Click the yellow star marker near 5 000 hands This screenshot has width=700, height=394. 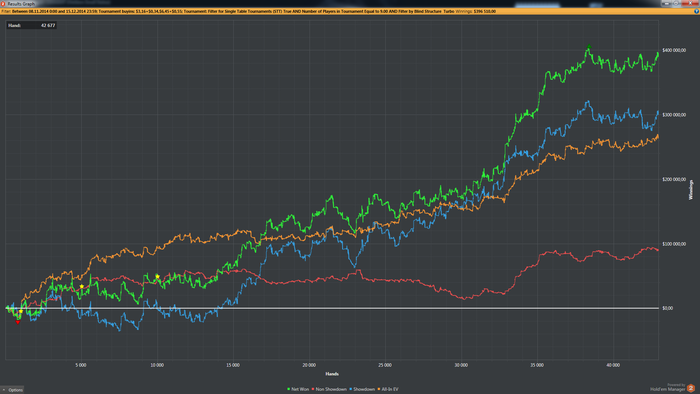[82, 286]
